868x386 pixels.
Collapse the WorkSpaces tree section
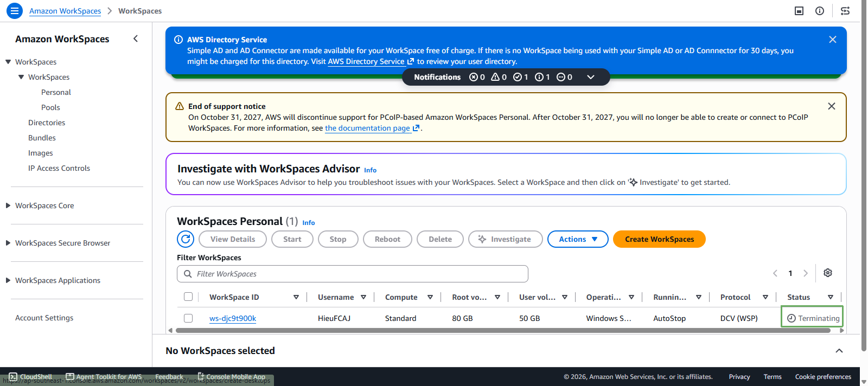coord(8,62)
